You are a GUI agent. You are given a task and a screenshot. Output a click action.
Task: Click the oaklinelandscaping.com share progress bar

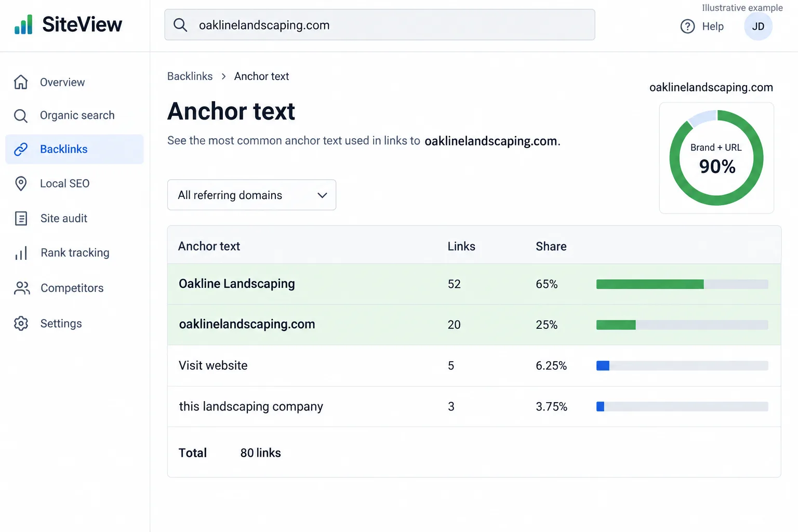pos(682,325)
